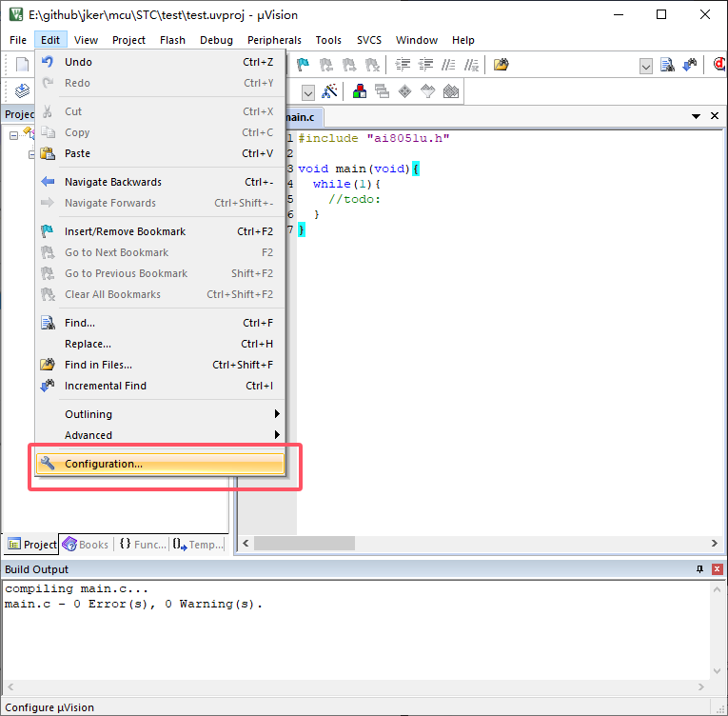The width and height of the screenshot is (728, 716).
Task: Open Target Options magic wand icon
Action: pyautogui.click(x=329, y=91)
